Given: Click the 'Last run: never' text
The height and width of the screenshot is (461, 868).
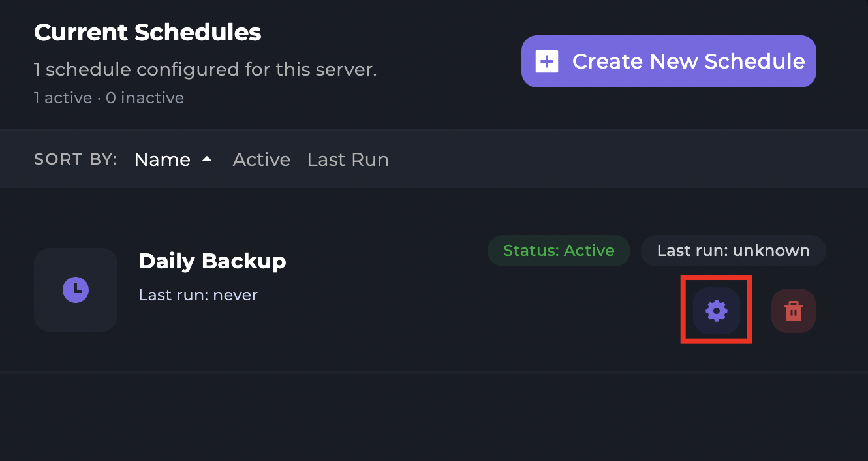Looking at the screenshot, I should (x=198, y=295).
